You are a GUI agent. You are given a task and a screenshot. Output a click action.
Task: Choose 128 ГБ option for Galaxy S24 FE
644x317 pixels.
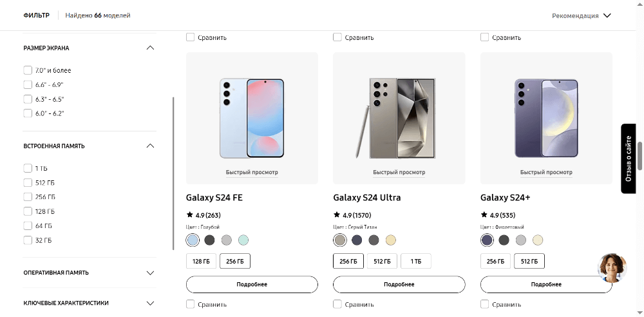click(x=201, y=261)
